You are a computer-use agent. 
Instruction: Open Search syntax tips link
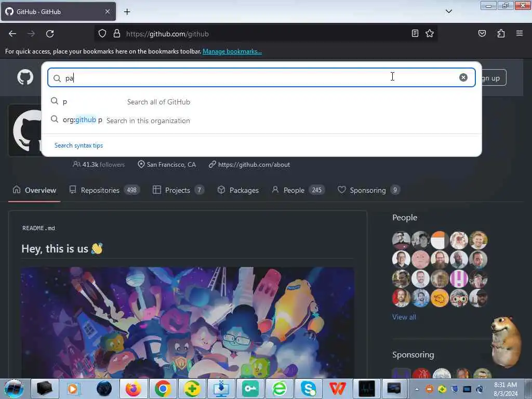(79, 145)
